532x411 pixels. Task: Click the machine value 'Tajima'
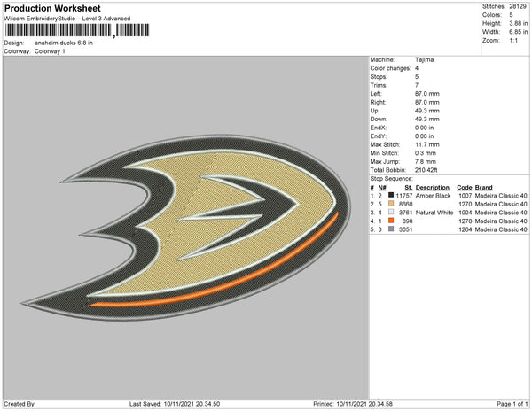(424, 59)
